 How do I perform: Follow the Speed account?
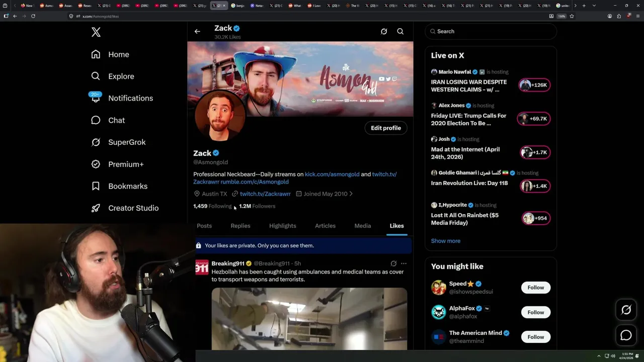(536, 288)
